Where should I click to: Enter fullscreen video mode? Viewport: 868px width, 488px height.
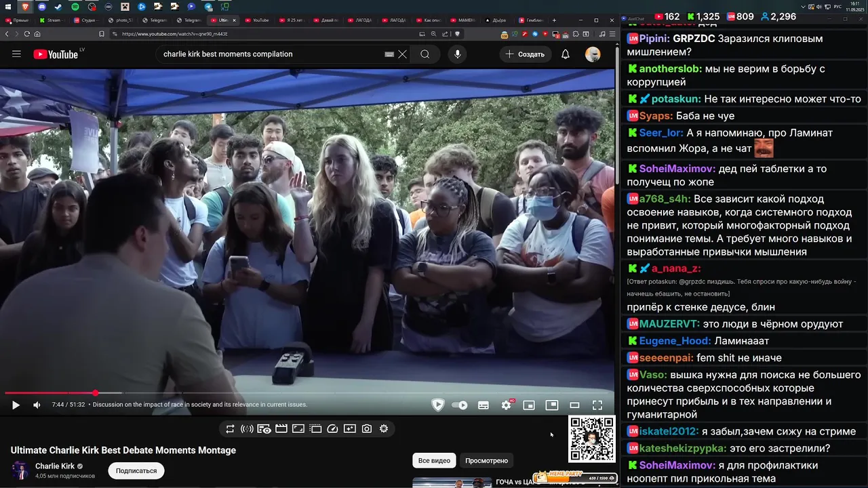(x=597, y=405)
